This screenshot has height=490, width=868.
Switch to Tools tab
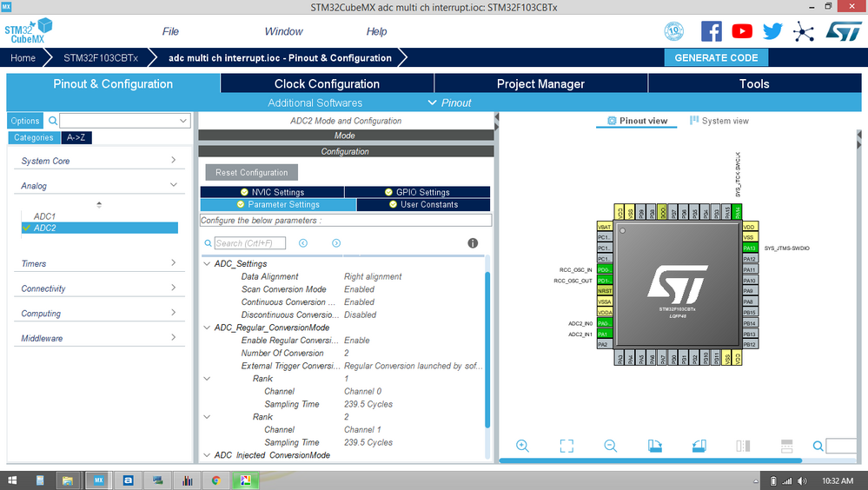coord(754,83)
